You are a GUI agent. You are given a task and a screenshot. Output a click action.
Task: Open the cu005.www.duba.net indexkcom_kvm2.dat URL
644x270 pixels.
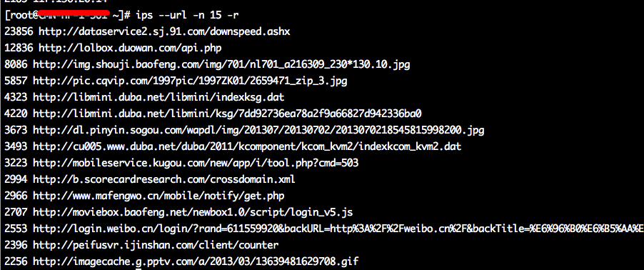click(x=247, y=147)
